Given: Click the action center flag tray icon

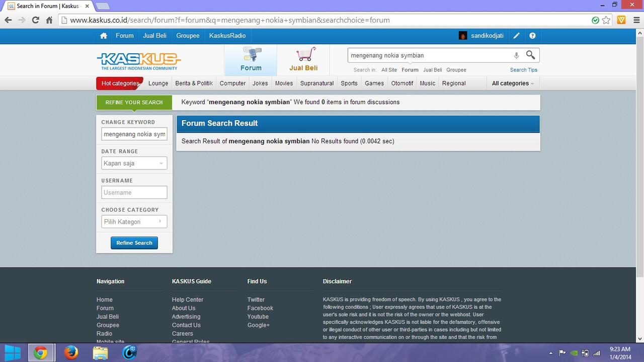Looking at the screenshot, I should [x=562, y=353].
